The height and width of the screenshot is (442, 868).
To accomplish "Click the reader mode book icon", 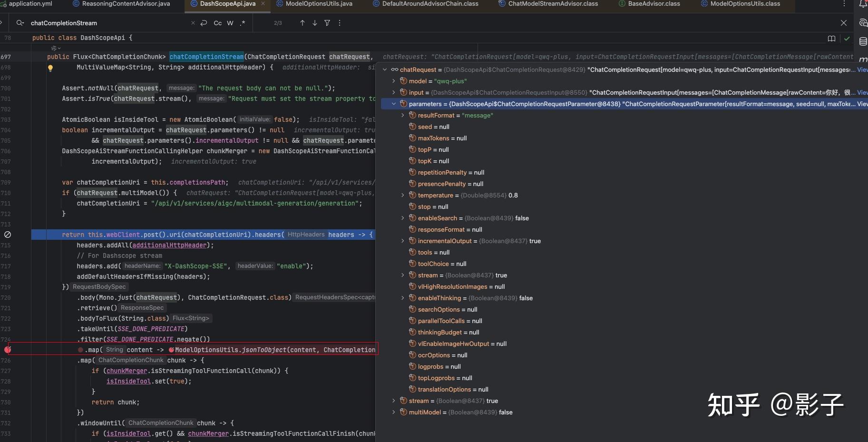I will coord(831,39).
